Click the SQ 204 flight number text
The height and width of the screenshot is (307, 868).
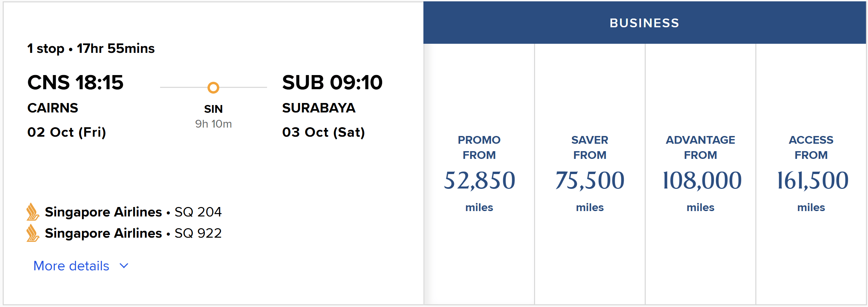point(198,212)
